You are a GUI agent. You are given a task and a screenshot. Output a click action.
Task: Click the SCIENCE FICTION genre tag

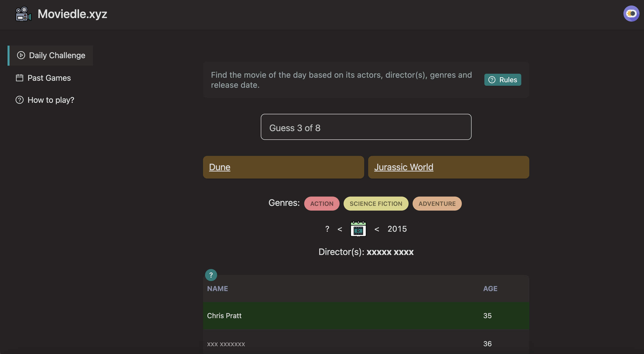[376, 204]
